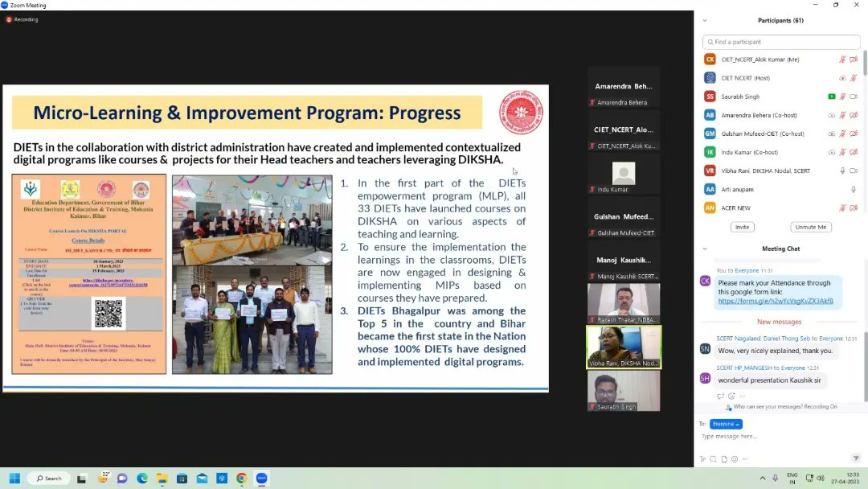Open Microsoft Edge from the taskbar
Screen dimensions: 868x489
(x=141, y=479)
